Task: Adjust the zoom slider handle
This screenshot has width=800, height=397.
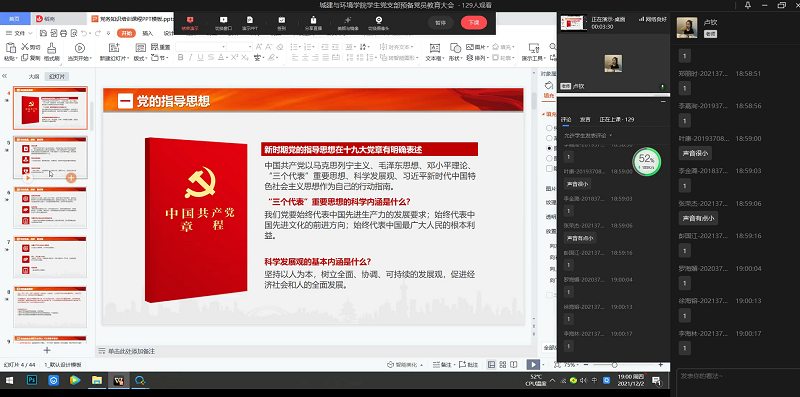Action: pos(614,365)
